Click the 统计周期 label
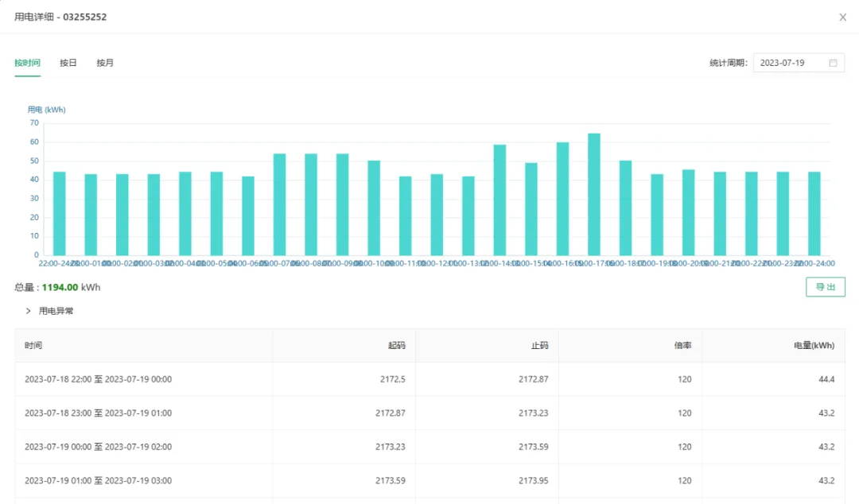The image size is (859, 504). click(729, 63)
